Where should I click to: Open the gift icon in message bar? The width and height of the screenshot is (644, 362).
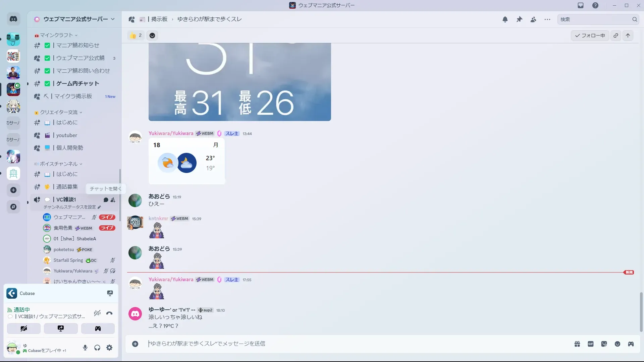(x=577, y=344)
